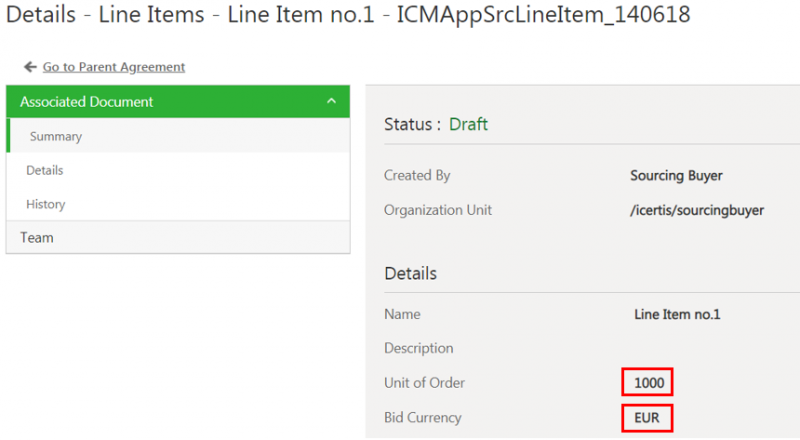
Task: Click the Line Item no.1 name value
Action: [x=677, y=314]
